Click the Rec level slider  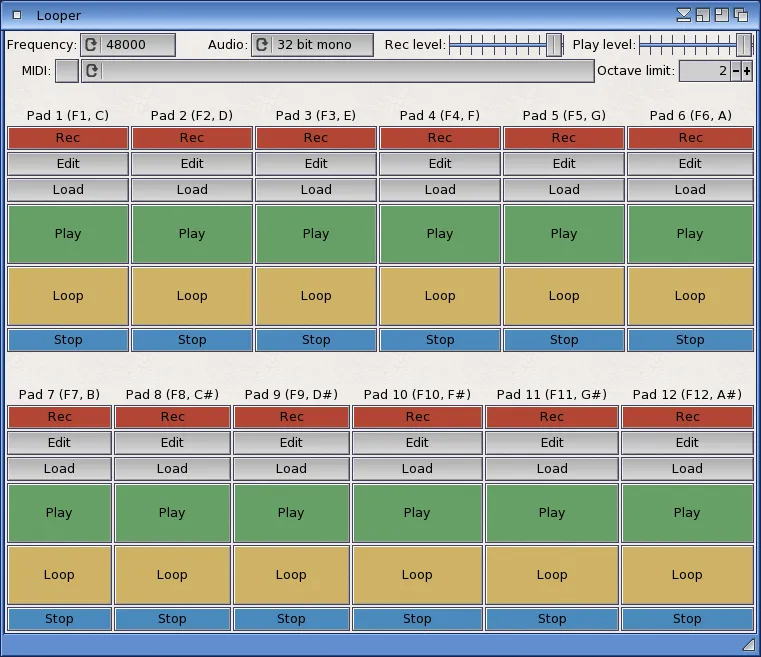tap(504, 45)
